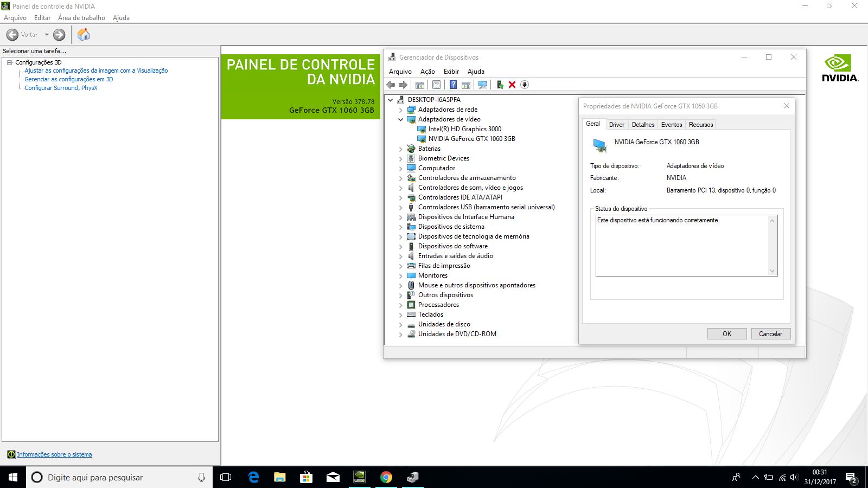Click Update driver icon in Device Manager toolbar
The height and width of the screenshot is (488, 868).
click(500, 85)
